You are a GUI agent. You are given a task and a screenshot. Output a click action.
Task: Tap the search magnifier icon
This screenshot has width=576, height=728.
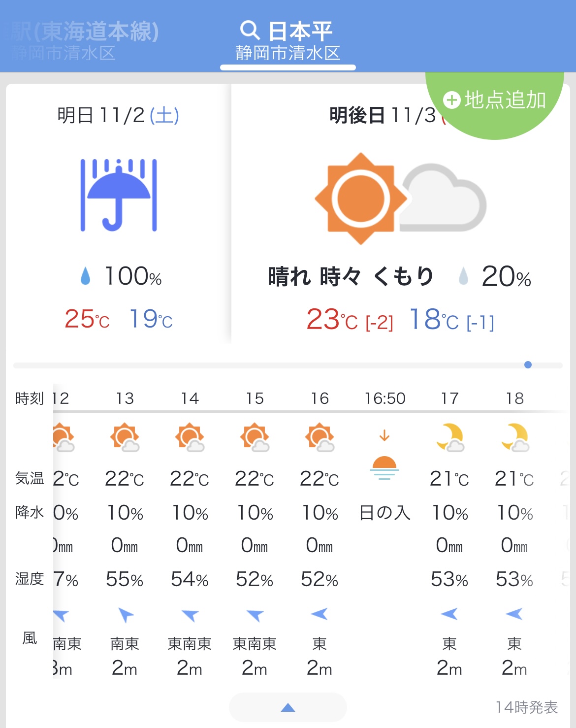point(250,31)
